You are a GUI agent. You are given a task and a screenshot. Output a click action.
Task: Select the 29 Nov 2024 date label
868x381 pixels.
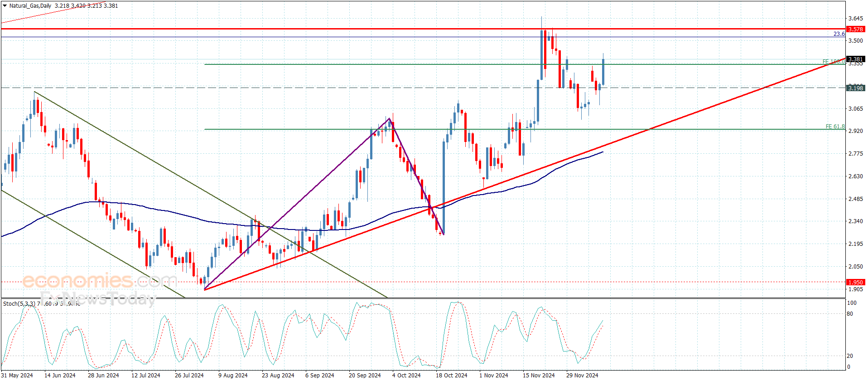tap(582, 375)
